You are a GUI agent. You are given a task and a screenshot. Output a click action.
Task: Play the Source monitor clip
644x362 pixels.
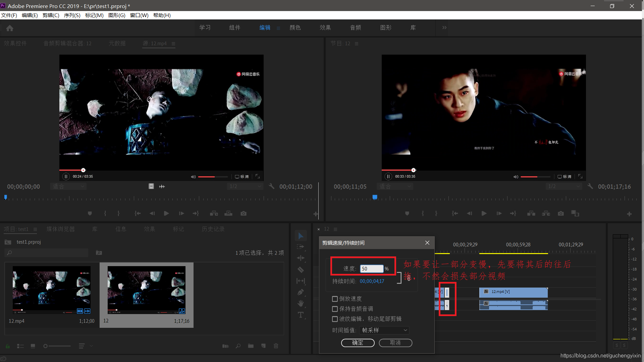pyautogui.click(x=166, y=214)
